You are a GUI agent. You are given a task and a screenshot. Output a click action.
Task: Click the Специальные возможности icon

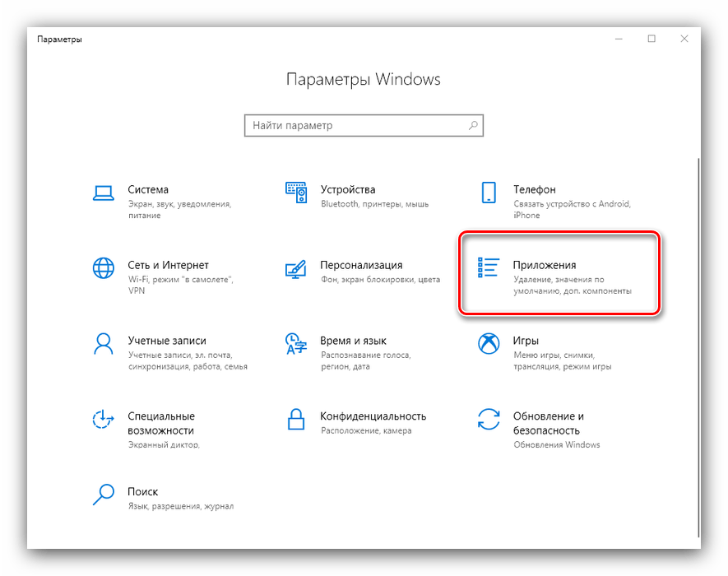point(103,419)
